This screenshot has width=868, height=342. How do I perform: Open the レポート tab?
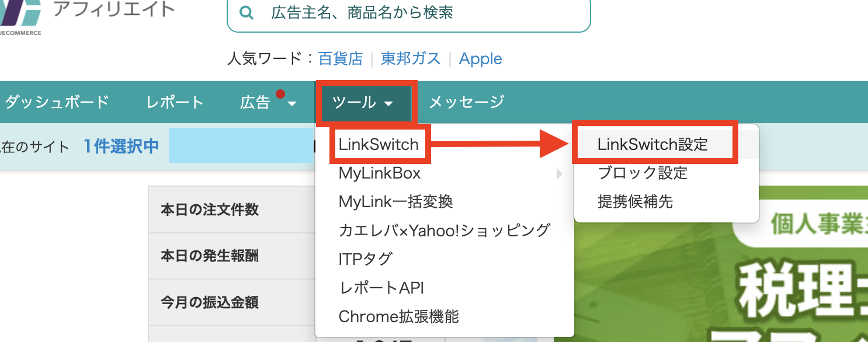(175, 103)
